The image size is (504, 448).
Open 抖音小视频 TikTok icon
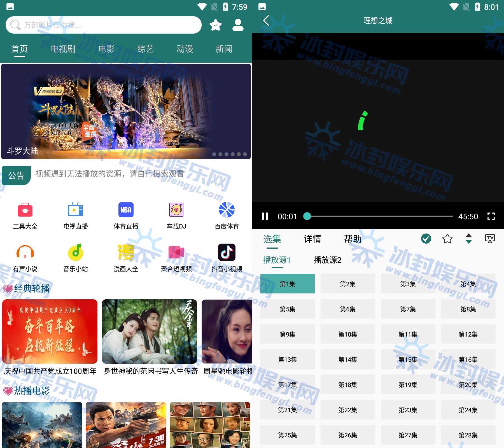tap(227, 252)
